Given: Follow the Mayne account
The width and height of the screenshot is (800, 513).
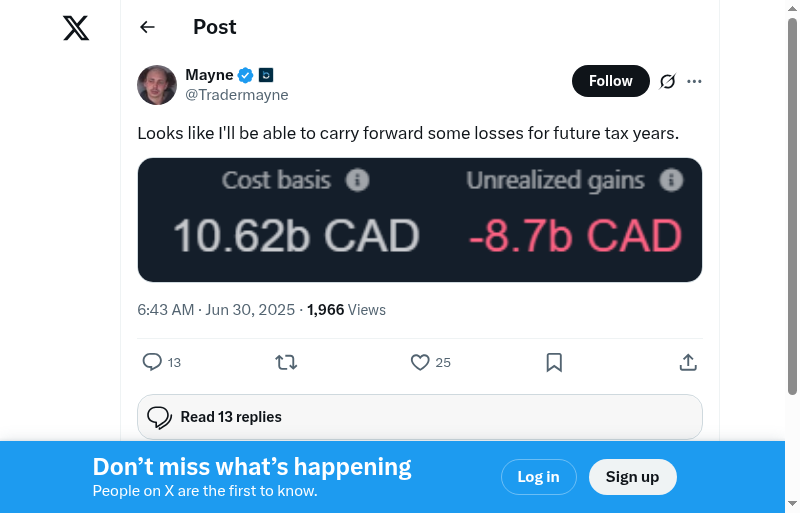Looking at the screenshot, I should click(x=610, y=81).
